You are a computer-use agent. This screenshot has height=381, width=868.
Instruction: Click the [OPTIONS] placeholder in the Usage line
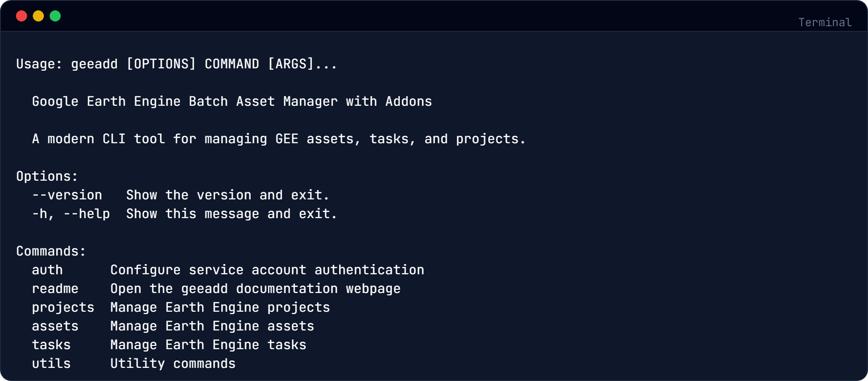click(161, 64)
